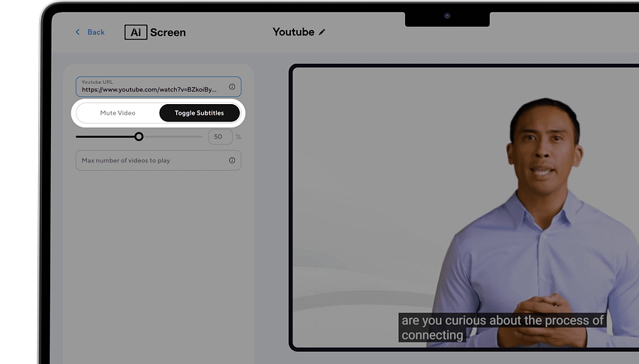639x364 pixels.
Task: Click the back chevron arrow icon
Action: (x=77, y=31)
